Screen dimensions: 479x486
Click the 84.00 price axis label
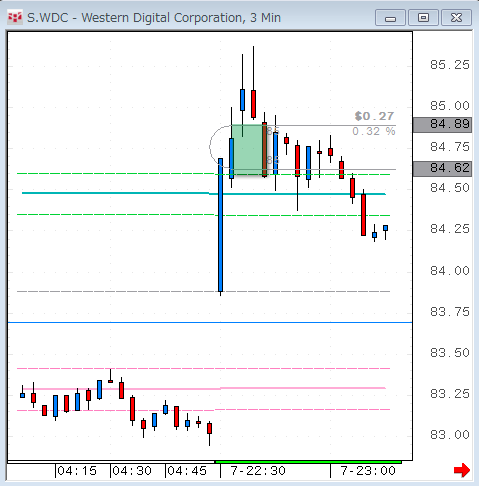[450, 271]
